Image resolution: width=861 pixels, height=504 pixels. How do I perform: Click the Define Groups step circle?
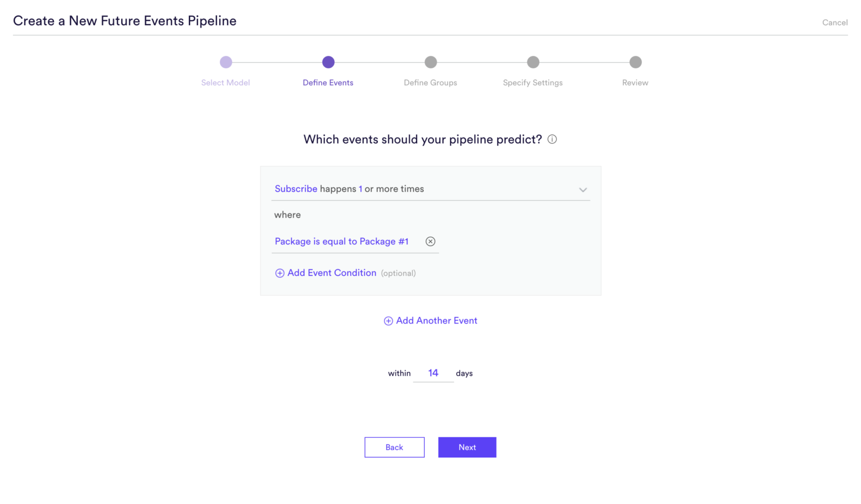tap(430, 62)
